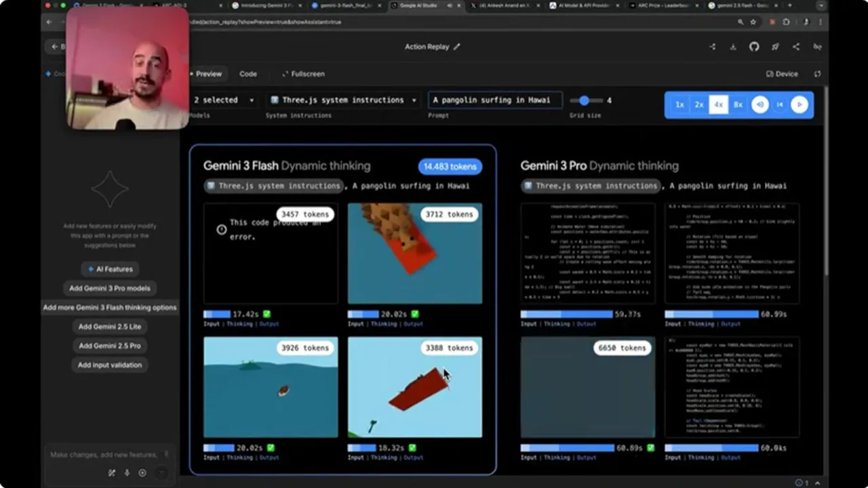Expand the bottom-right status chevron
868x488 pixels.
(818, 483)
